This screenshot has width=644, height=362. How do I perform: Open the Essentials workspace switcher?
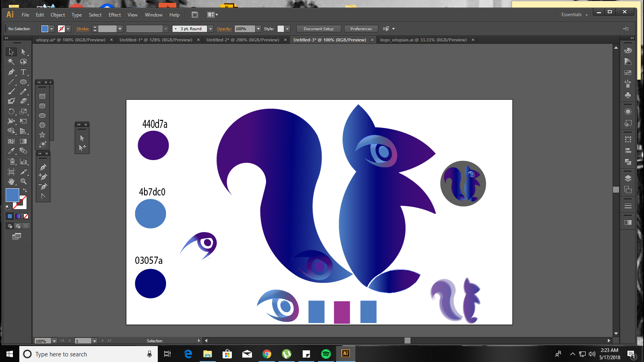coord(574,14)
